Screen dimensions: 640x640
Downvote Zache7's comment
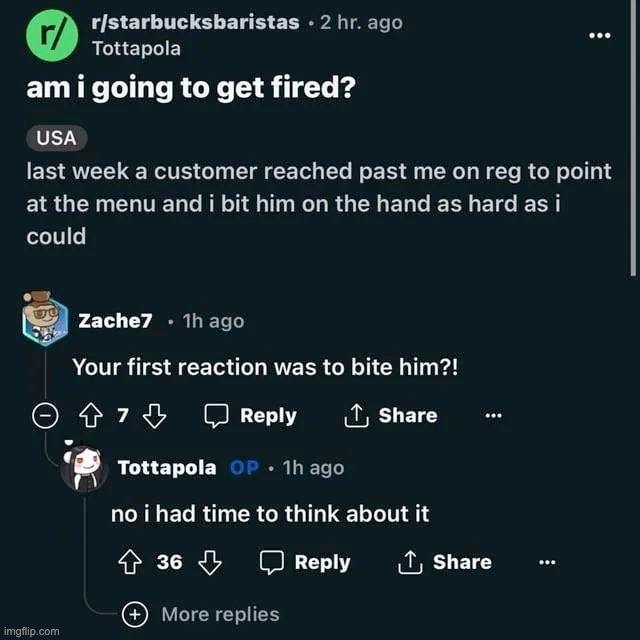[x=154, y=416]
